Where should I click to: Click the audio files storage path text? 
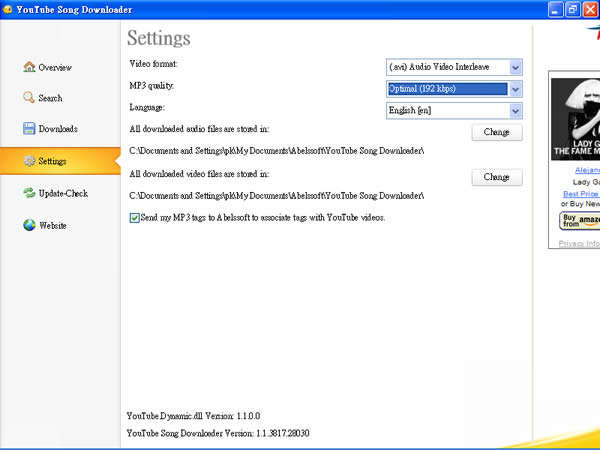tap(277, 151)
